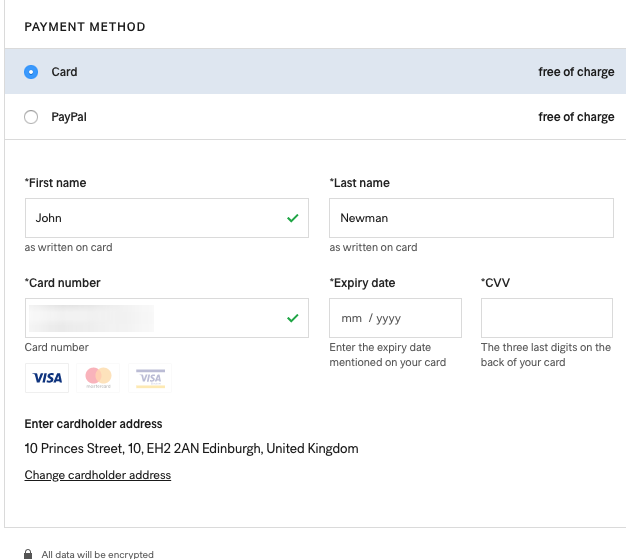
Task: Click the Last name field containing Newman
Action: click(x=470, y=218)
